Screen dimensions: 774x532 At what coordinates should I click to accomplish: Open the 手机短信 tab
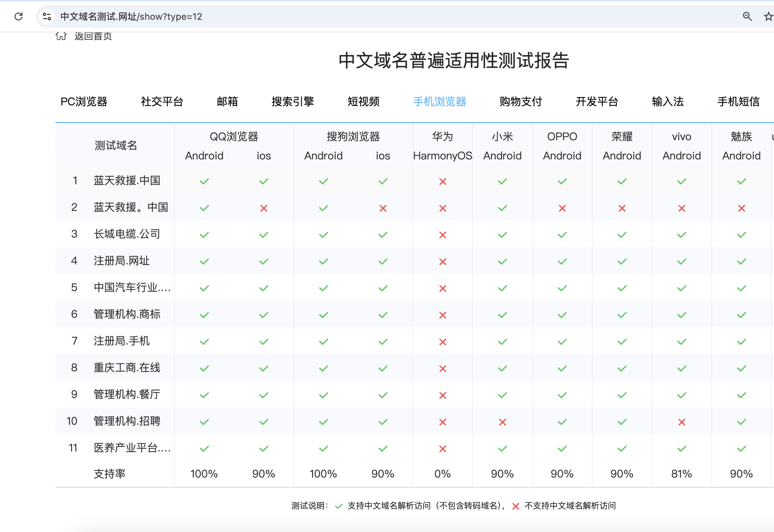click(738, 101)
